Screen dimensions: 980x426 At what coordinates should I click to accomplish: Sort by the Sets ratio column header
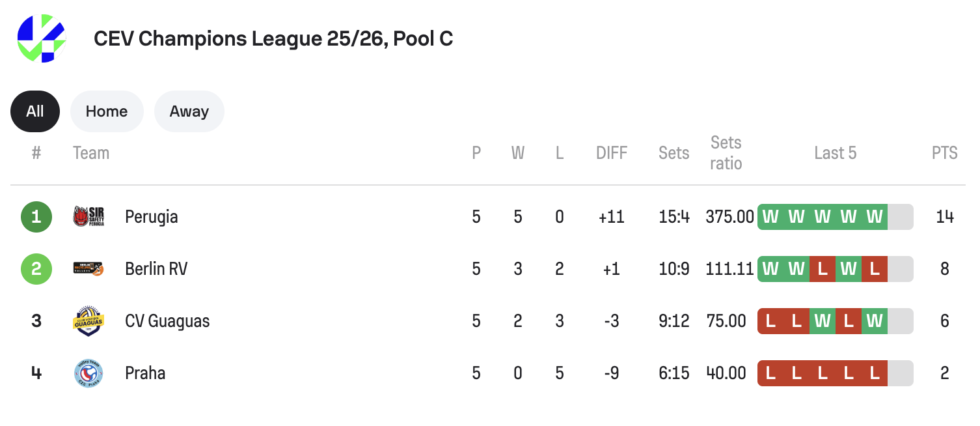[726, 153]
